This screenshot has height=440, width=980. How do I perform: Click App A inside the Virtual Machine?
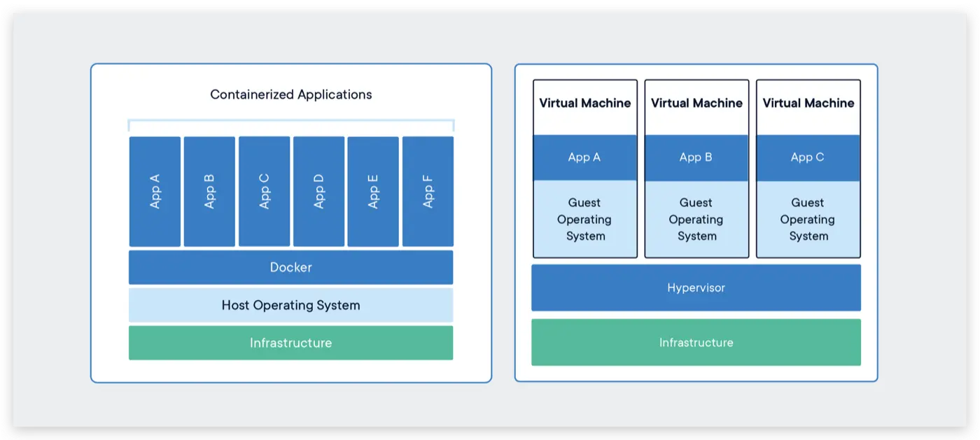[x=584, y=157]
